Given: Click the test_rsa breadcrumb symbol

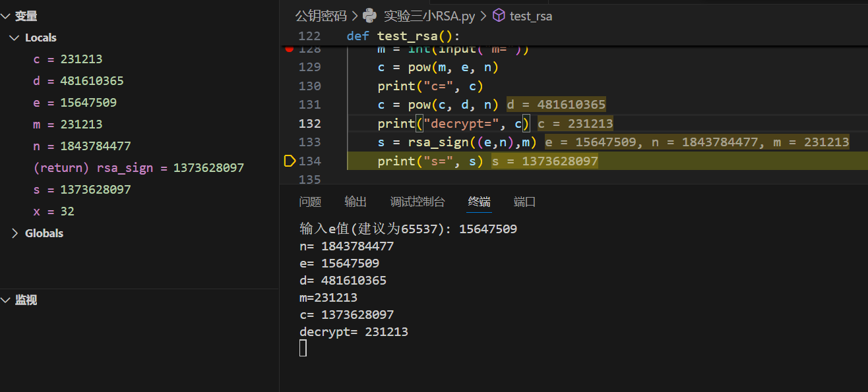Looking at the screenshot, I should pyautogui.click(x=531, y=16).
